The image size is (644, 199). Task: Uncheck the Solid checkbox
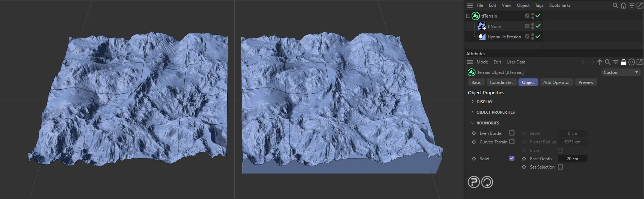512,158
